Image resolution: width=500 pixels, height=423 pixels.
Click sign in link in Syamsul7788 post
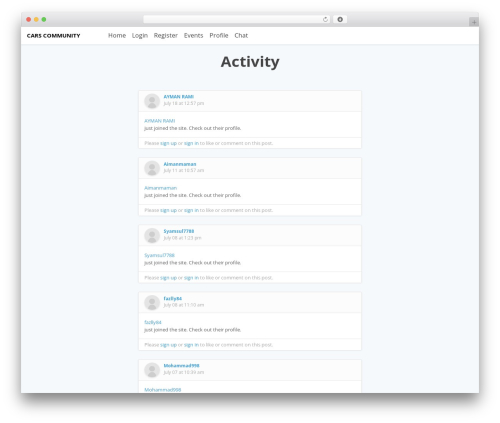[191, 278]
